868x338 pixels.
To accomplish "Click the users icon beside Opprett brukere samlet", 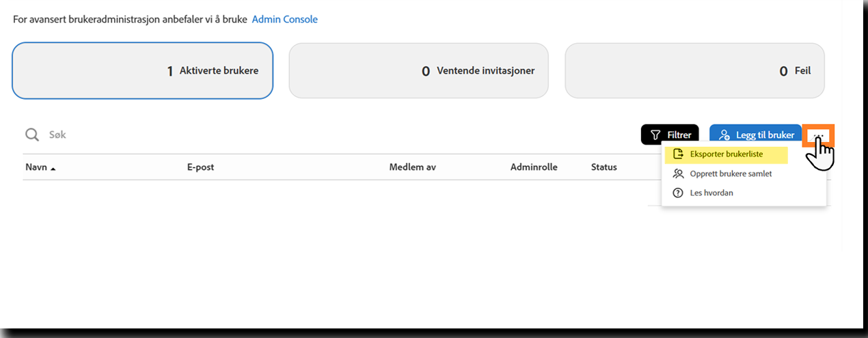I will 678,173.
